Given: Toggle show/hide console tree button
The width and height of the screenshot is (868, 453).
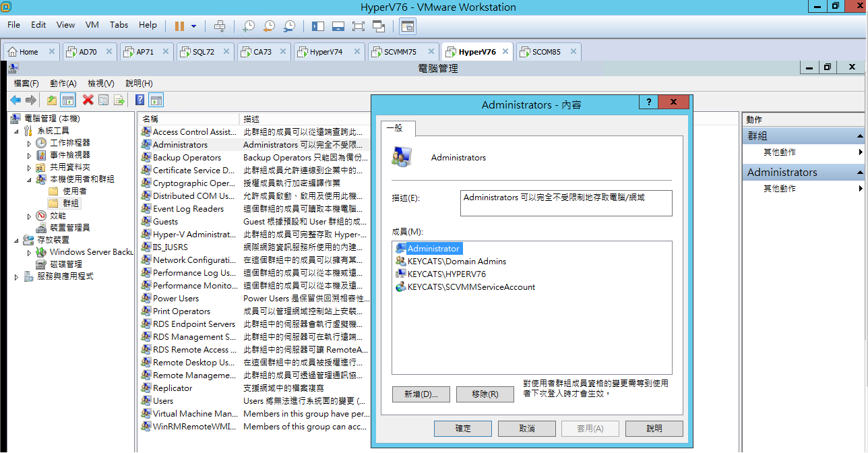Looking at the screenshot, I should coord(67,100).
